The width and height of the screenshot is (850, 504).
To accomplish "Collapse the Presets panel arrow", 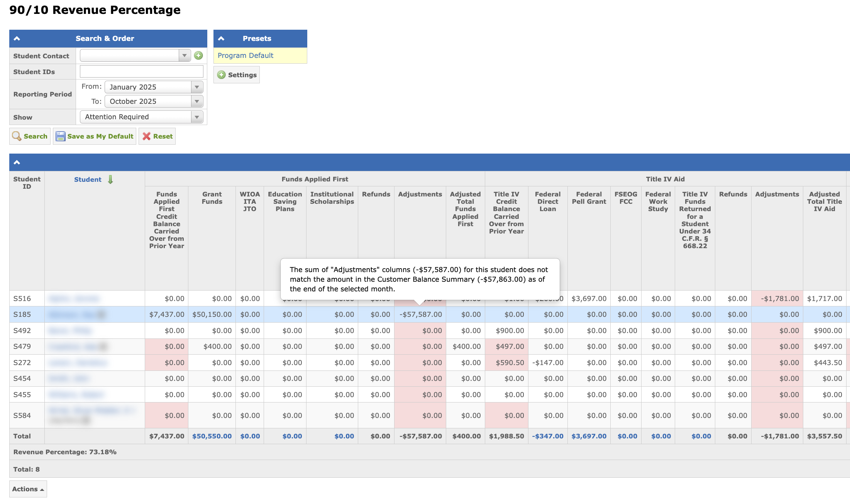I will [x=221, y=39].
